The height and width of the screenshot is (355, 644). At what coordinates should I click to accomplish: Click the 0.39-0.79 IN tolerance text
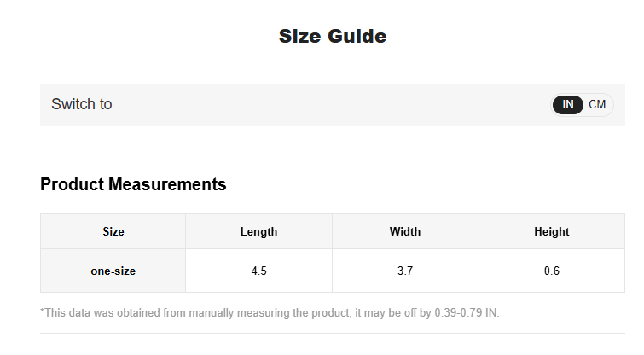click(x=467, y=313)
